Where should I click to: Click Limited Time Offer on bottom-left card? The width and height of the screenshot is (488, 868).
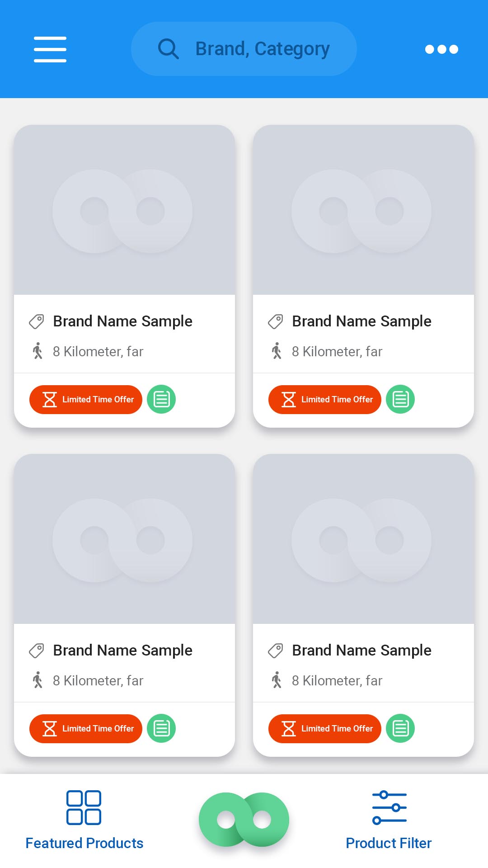click(86, 729)
